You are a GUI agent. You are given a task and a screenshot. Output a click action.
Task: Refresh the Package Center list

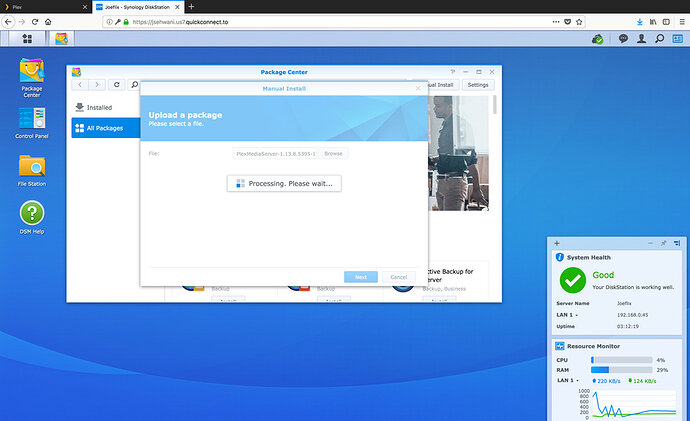117,84
